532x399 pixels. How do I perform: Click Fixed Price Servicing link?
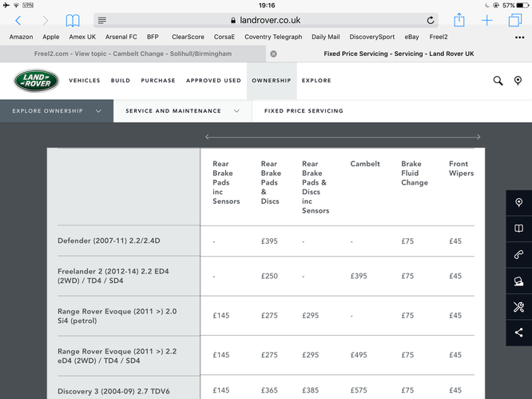[x=304, y=110]
